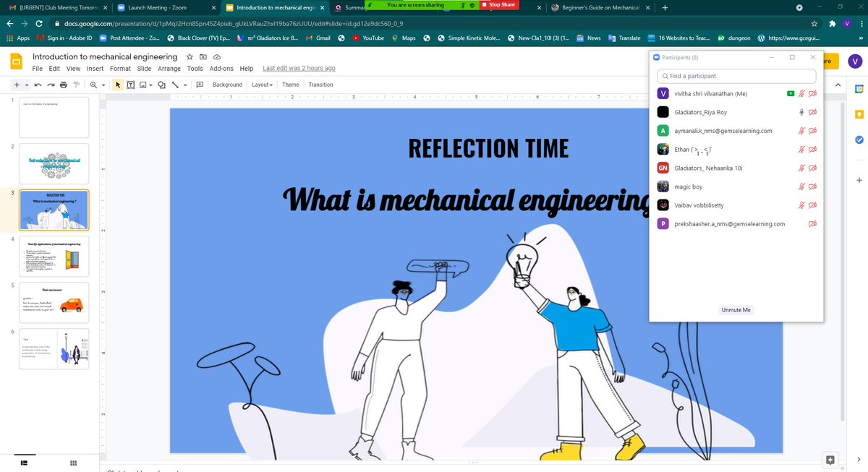This screenshot has height=472, width=868.
Task: Open the shape tool
Action: (161, 85)
